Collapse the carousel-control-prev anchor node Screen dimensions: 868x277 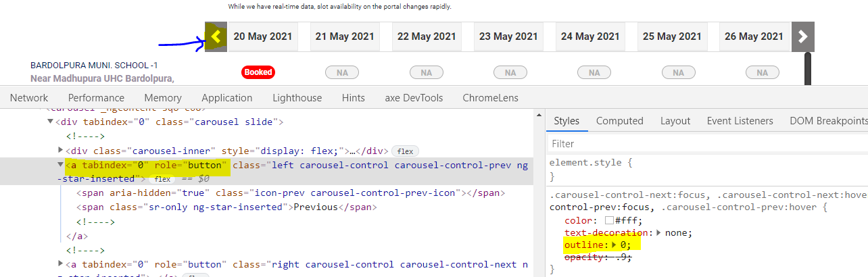(61, 165)
